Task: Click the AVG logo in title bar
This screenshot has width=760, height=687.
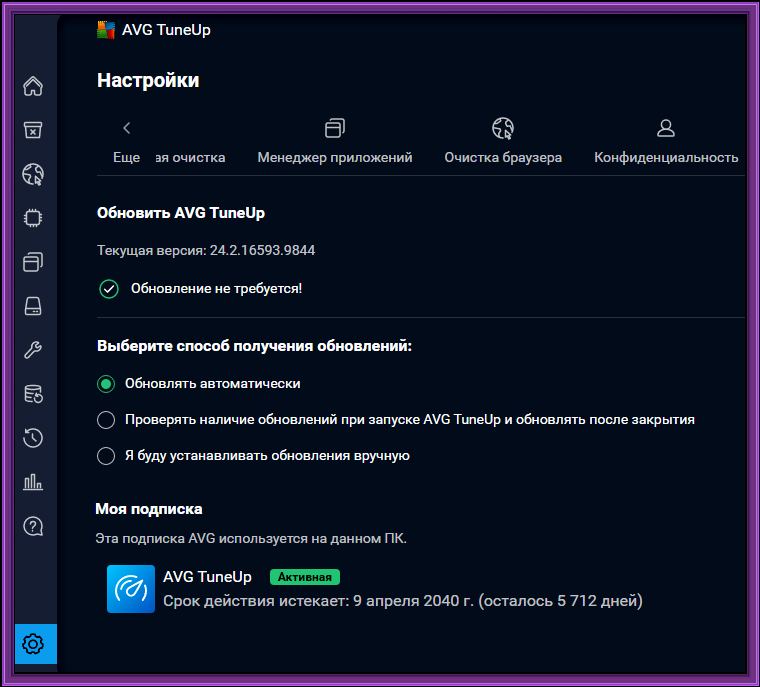Action: pyautogui.click(x=106, y=30)
